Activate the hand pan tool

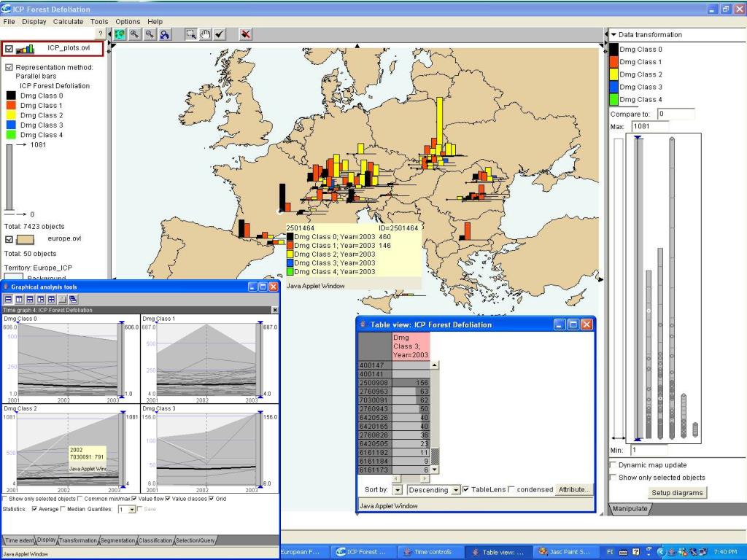click(x=205, y=34)
